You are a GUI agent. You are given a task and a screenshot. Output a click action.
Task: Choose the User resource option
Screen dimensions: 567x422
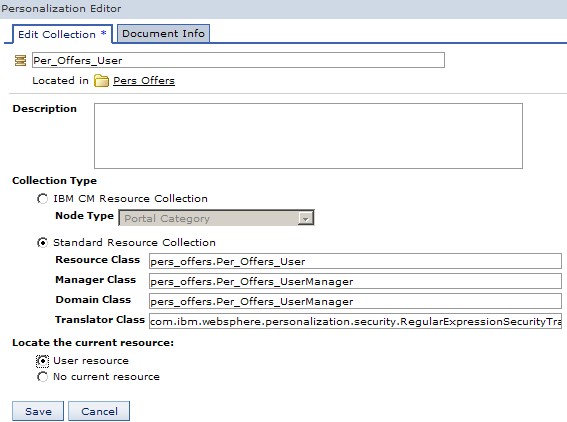click(x=42, y=361)
